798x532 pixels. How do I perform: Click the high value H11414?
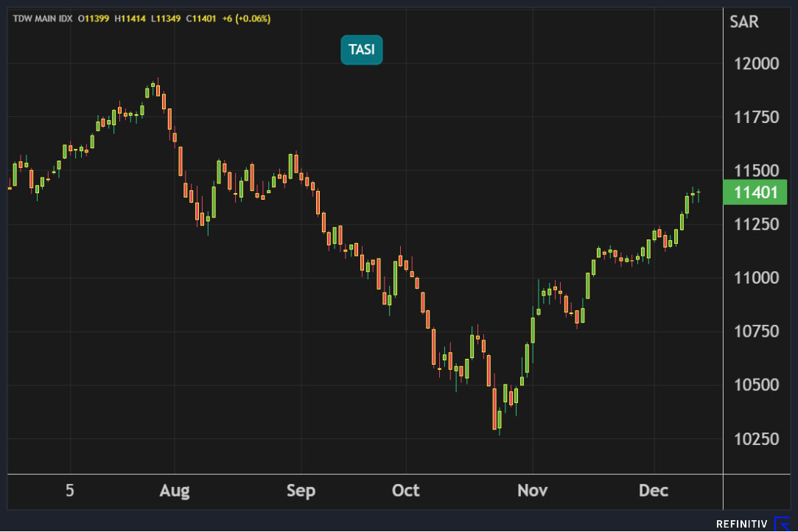pyautogui.click(x=130, y=18)
